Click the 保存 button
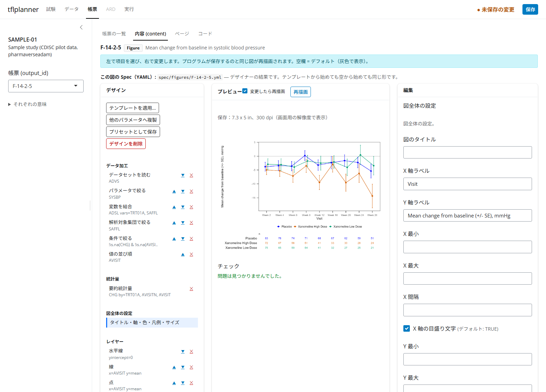Viewport: 546px width, 392px height. tap(530, 10)
